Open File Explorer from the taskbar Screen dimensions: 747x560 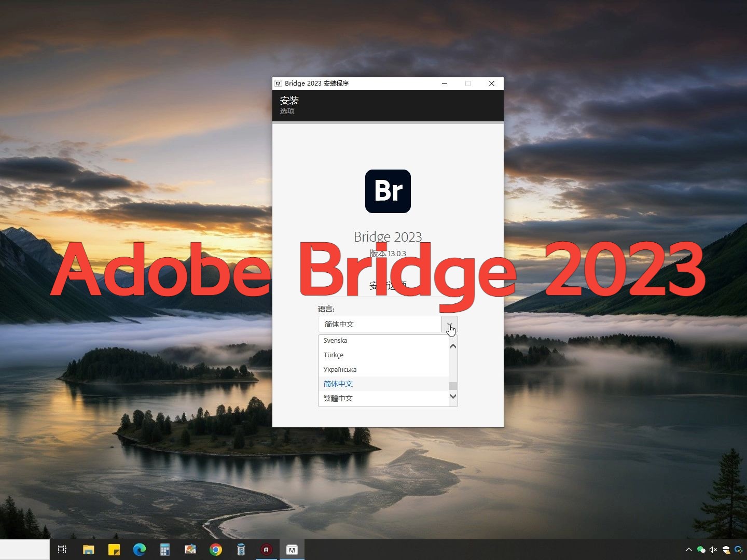89,550
